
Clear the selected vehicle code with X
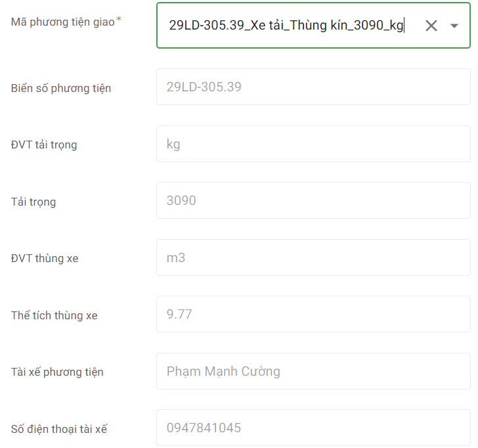tap(431, 26)
